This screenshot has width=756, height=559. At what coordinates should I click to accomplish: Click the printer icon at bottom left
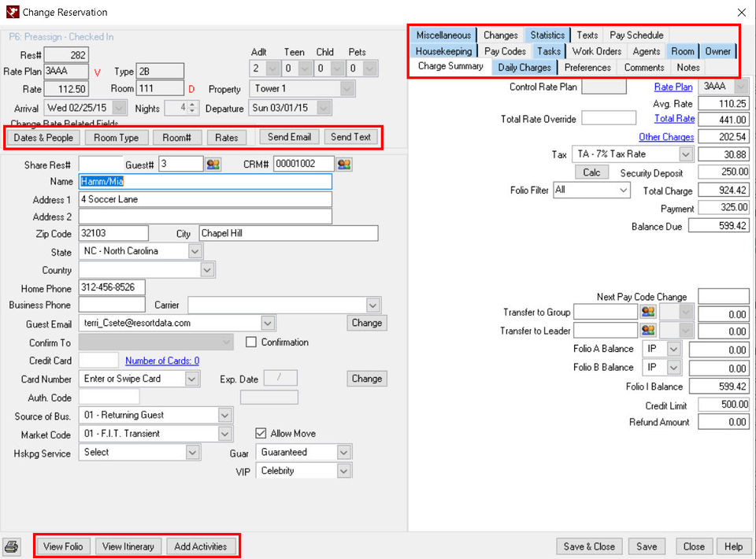click(12, 546)
